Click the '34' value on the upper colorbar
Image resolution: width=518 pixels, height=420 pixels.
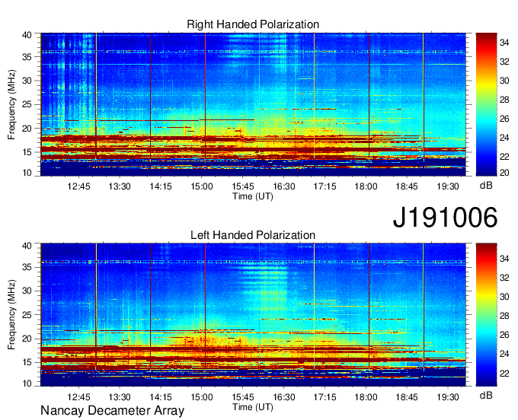tap(504, 43)
